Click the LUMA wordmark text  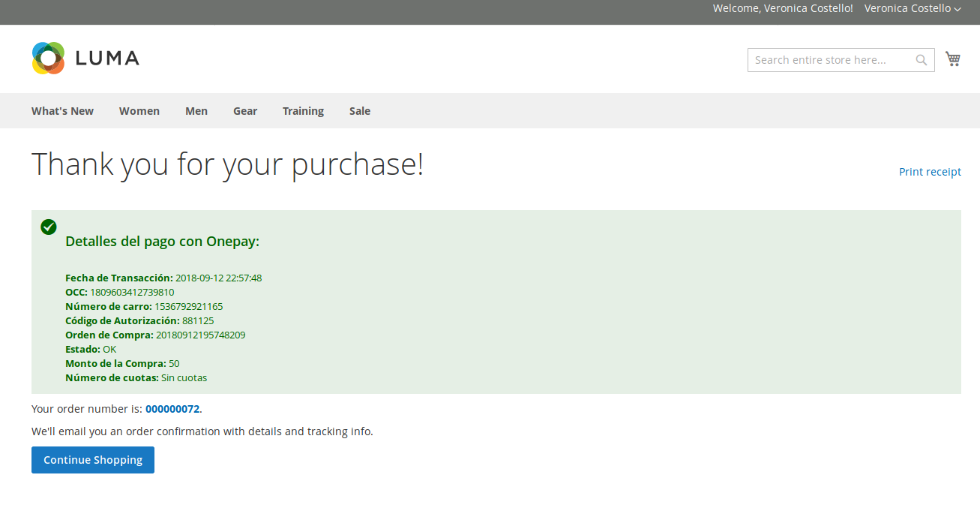(107, 59)
